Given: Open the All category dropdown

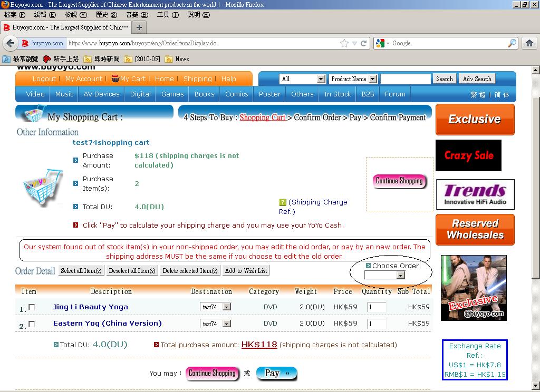Looking at the screenshot, I should coord(302,79).
